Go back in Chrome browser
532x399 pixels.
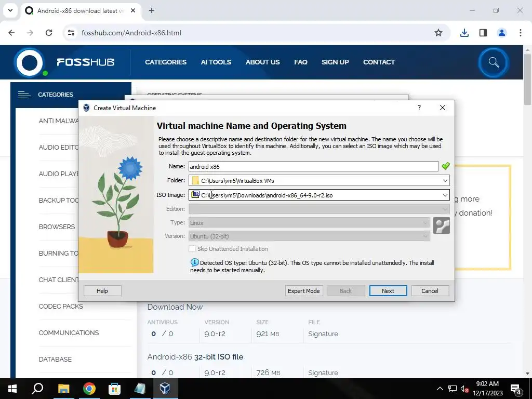click(x=11, y=33)
